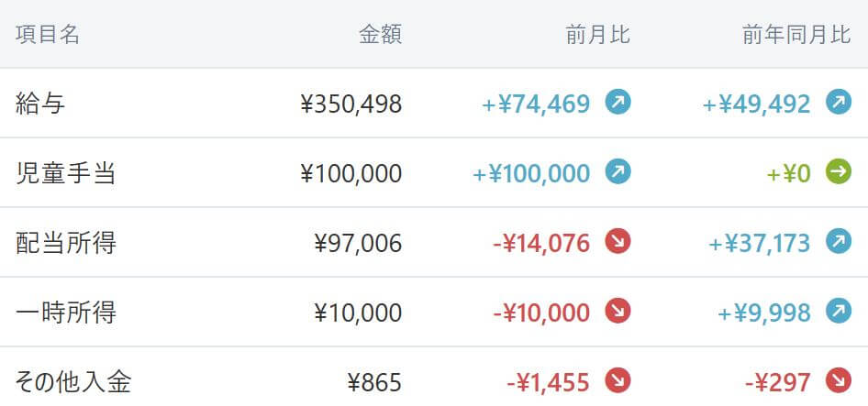Select the 前年同月比 column header
This screenshot has width=868, height=406.
pos(796,34)
